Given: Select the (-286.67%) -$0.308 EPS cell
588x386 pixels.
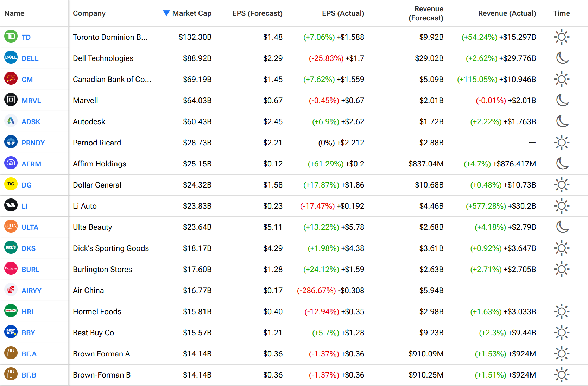Looking at the screenshot, I should [x=330, y=290].
